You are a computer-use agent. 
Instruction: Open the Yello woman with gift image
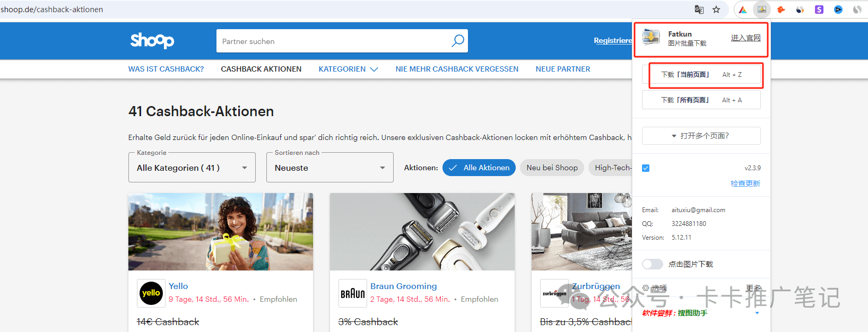(x=221, y=232)
